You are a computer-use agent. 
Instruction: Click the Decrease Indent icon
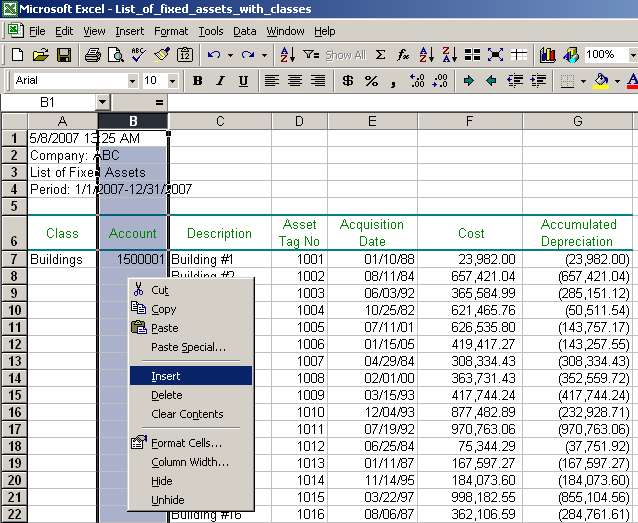coord(515,81)
